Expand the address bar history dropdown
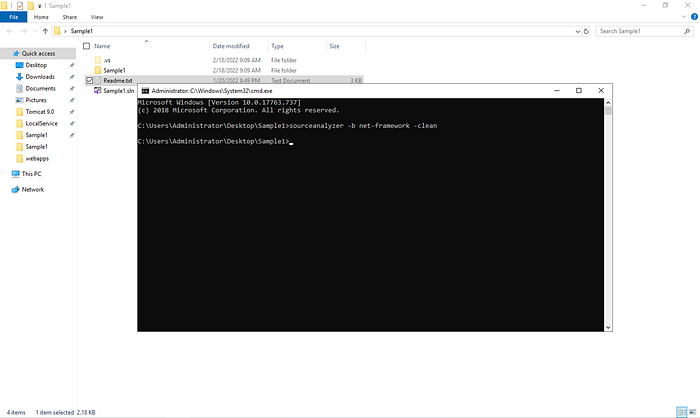This screenshot has width=700, height=418. click(x=577, y=31)
